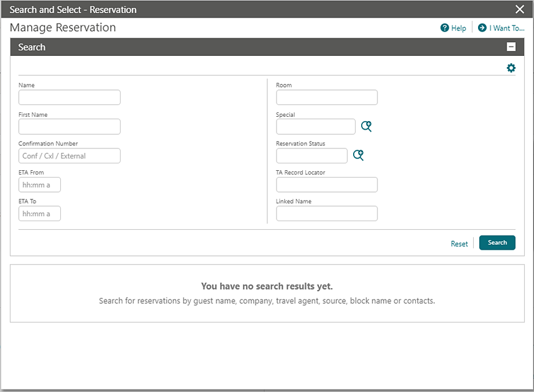Click the arrow icon beside I Want To...
Viewport: 534px width, 392px height.
[x=481, y=28]
